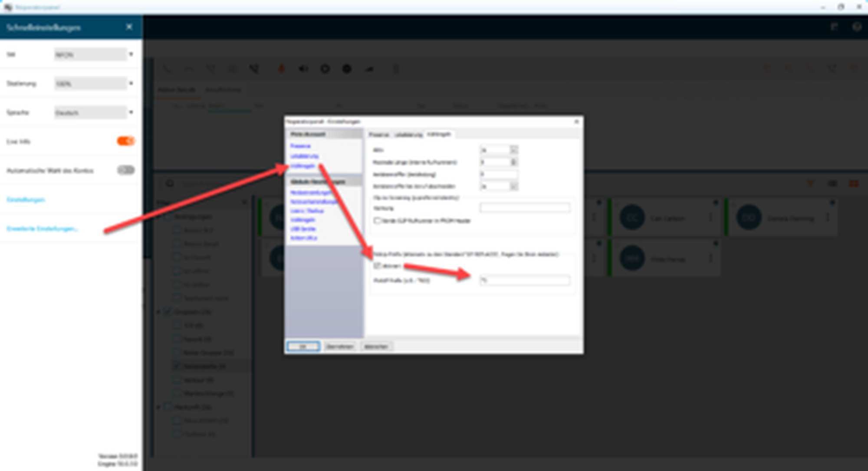Click the help icon in top bar
Screen dimensions: 868x471
pos(856,27)
